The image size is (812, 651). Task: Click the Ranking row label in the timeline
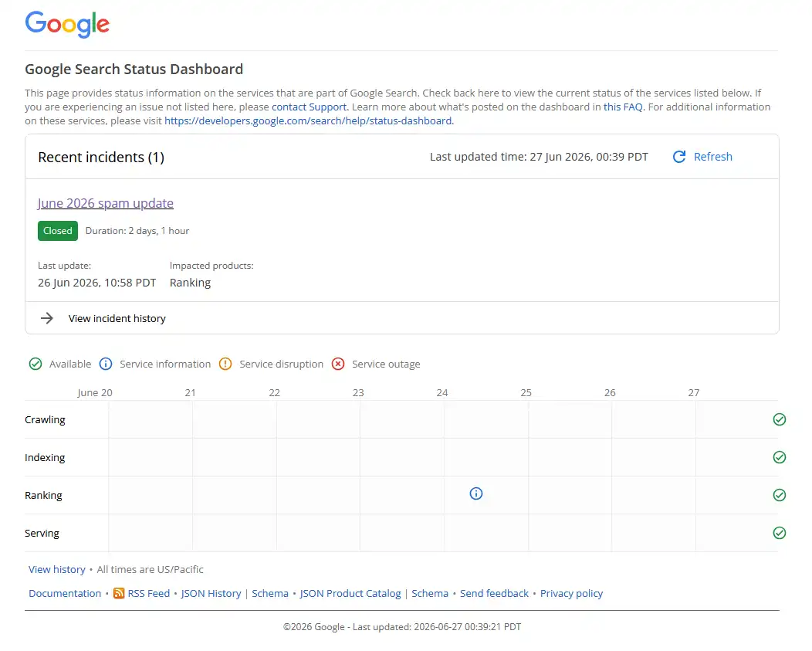[43, 495]
